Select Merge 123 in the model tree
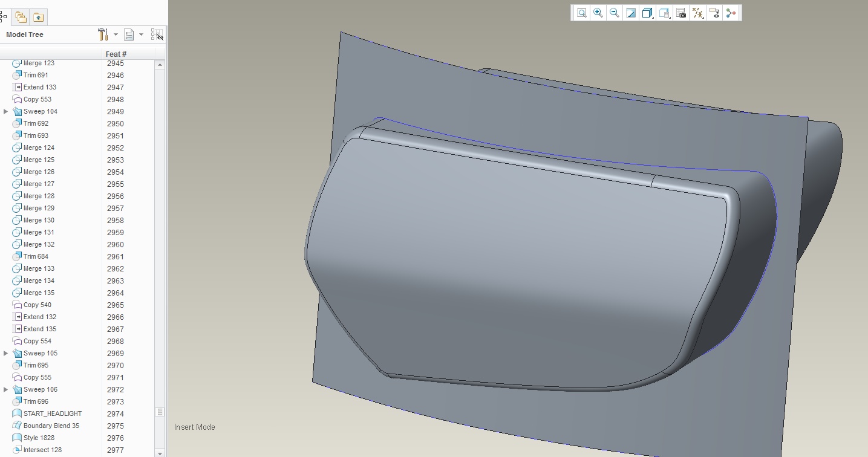This screenshot has height=457, width=868. click(39, 63)
